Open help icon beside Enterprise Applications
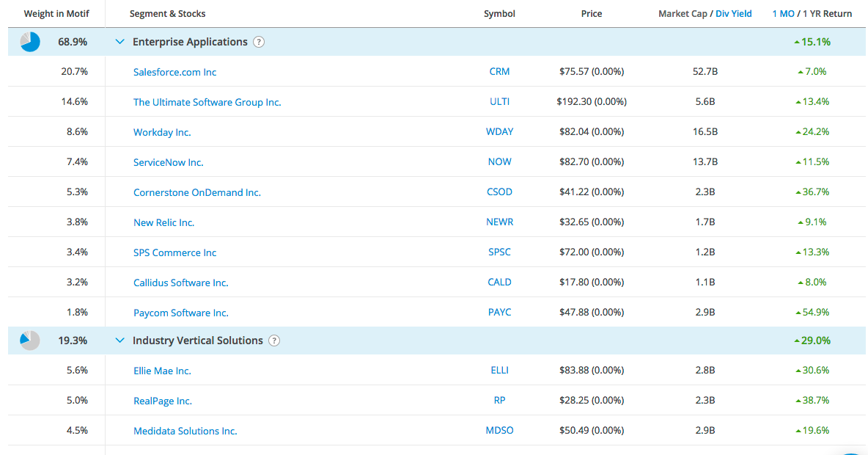868x455 pixels. click(259, 43)
